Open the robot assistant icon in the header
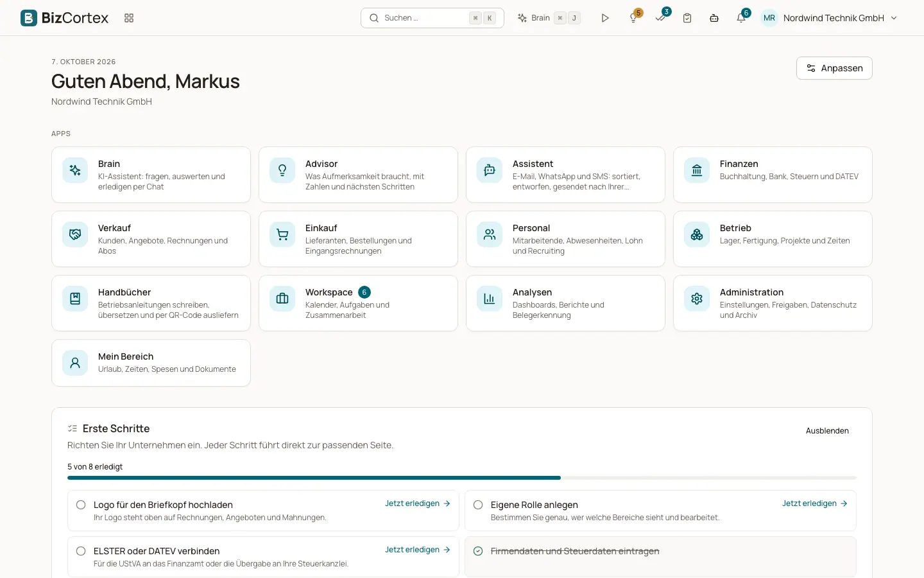Screen dimensions: 924x578 click(714, 18)
